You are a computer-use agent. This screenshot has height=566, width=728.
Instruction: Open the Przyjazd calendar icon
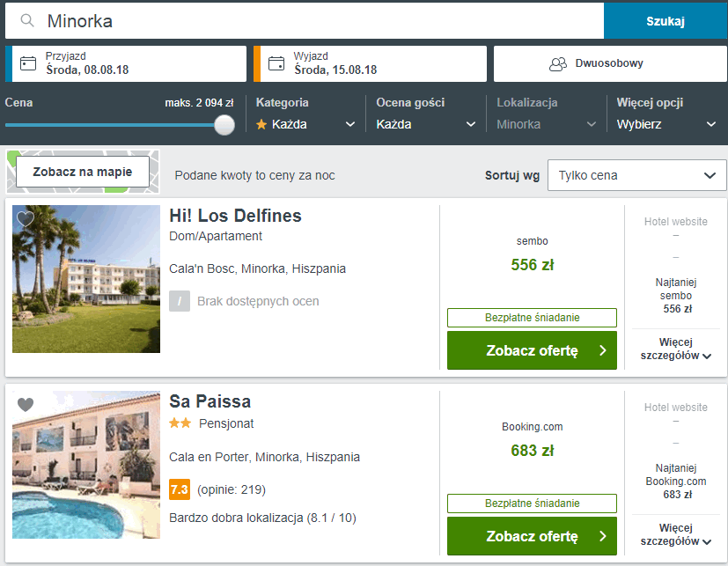click(x=28, y=63)
